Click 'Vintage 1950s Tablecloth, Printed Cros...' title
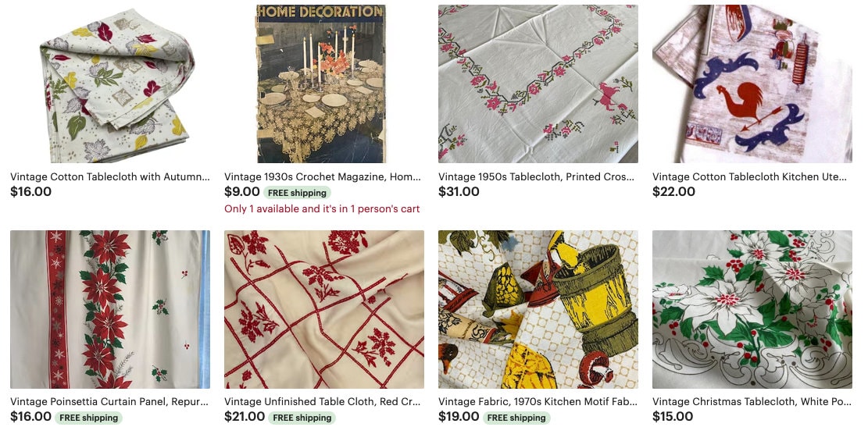 click(537, 177)
